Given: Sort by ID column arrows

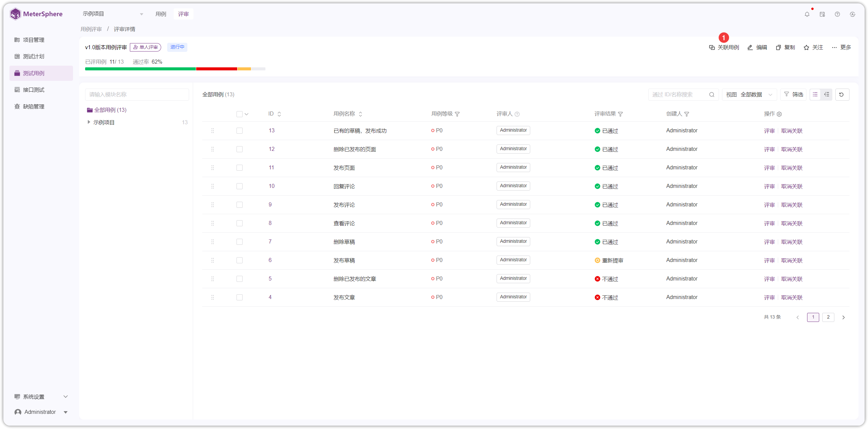Looking at the screenshot, I should (x=279, y=114).
